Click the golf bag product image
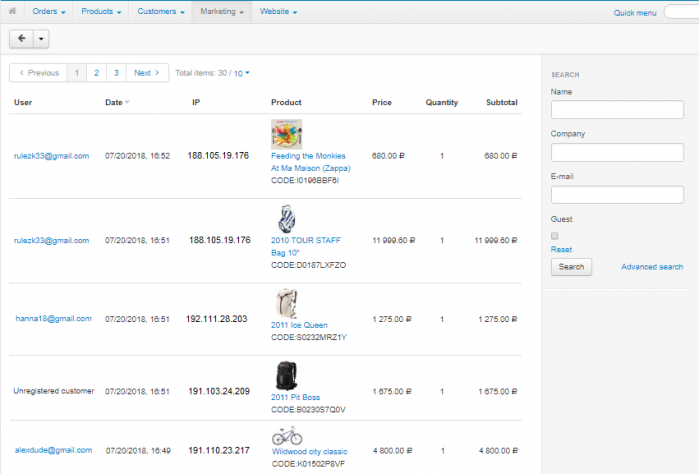This screenshot has width=700, height=474. [x=287, y=219]
